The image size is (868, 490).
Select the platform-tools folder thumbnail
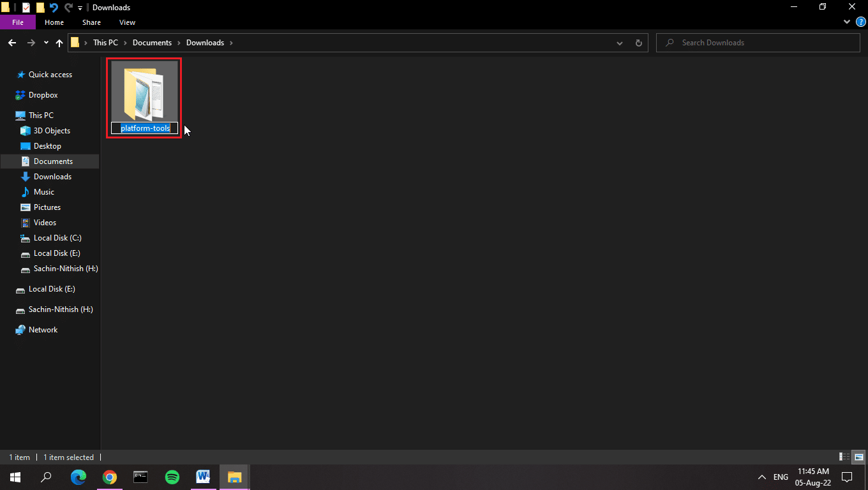pyautogui.click(x=144, y=91)
